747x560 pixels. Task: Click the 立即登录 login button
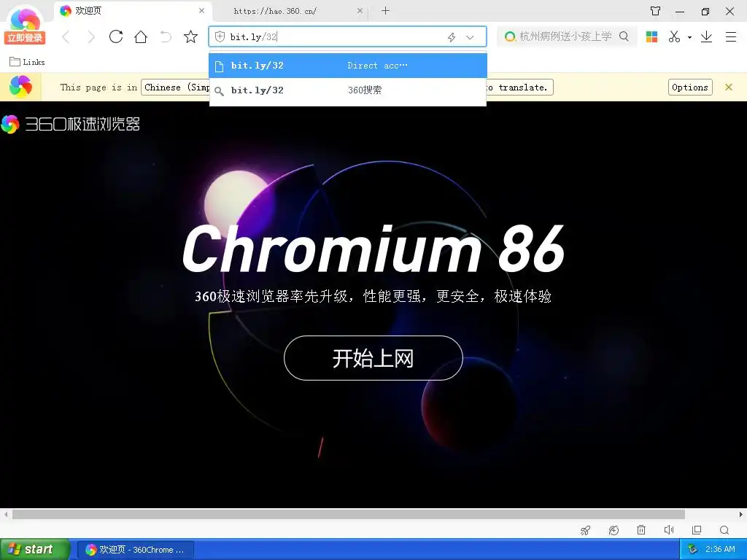click(x=25, y=38)
